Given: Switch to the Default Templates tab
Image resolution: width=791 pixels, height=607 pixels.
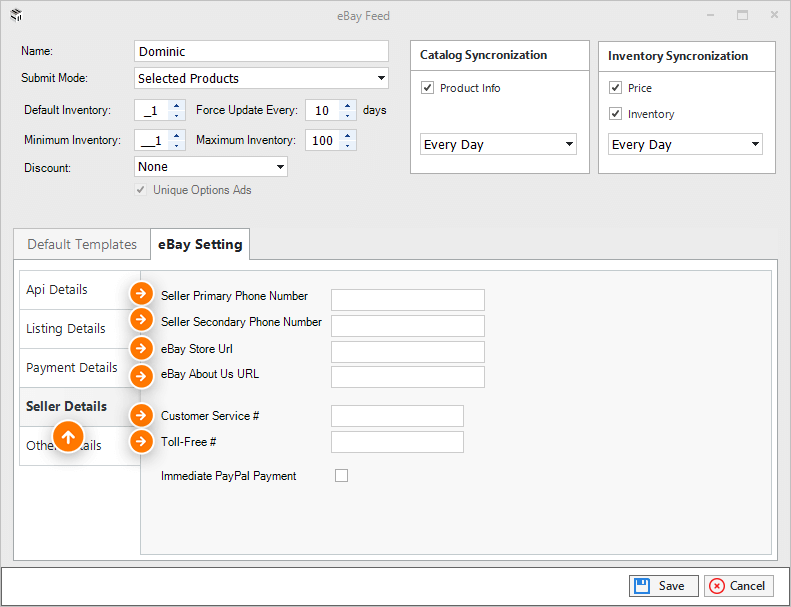Looking at the screenshot, I should (82, 245).
